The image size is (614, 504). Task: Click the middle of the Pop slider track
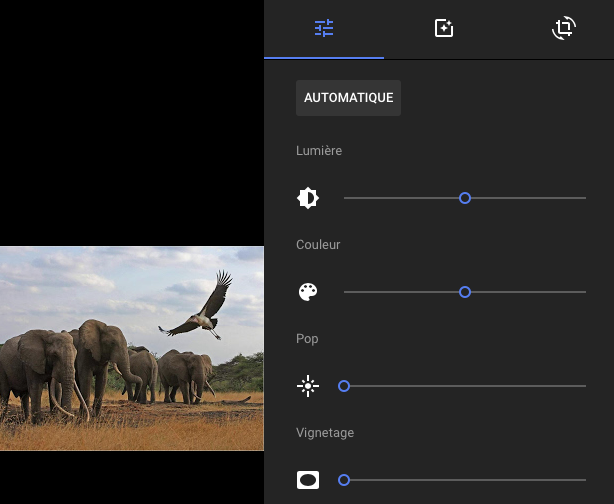[465, 386]
